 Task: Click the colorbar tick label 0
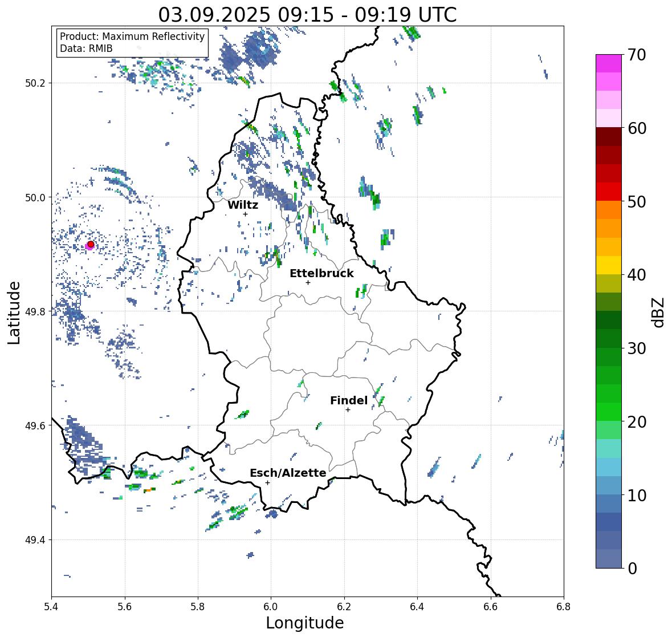click(x=632, y=569)
